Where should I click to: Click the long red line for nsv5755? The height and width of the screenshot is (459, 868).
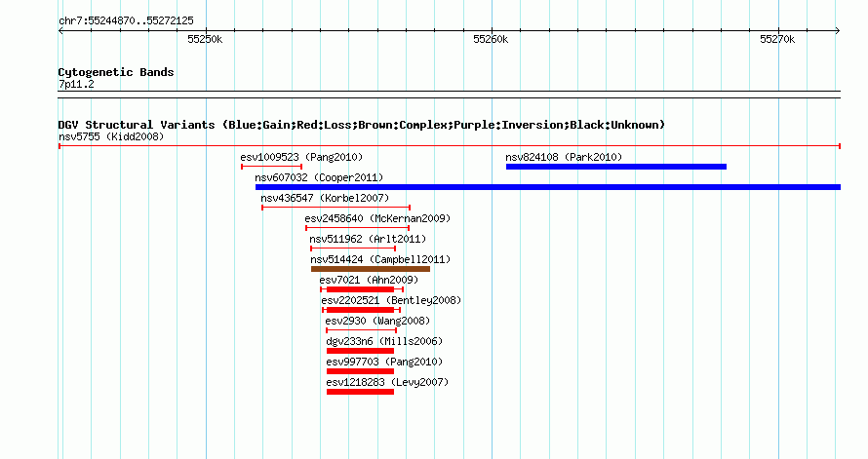coord(450,146)
